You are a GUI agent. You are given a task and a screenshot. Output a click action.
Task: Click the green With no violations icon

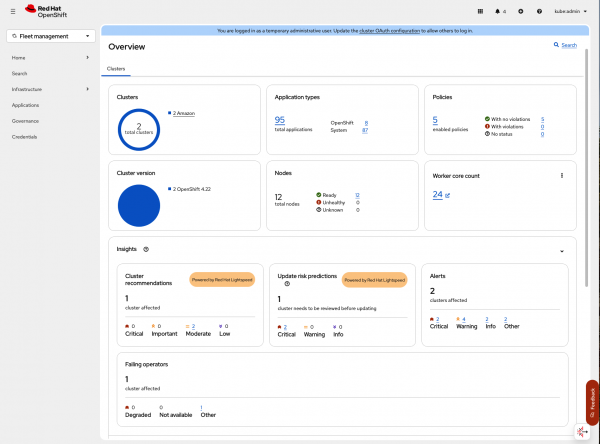coord(487,119)
